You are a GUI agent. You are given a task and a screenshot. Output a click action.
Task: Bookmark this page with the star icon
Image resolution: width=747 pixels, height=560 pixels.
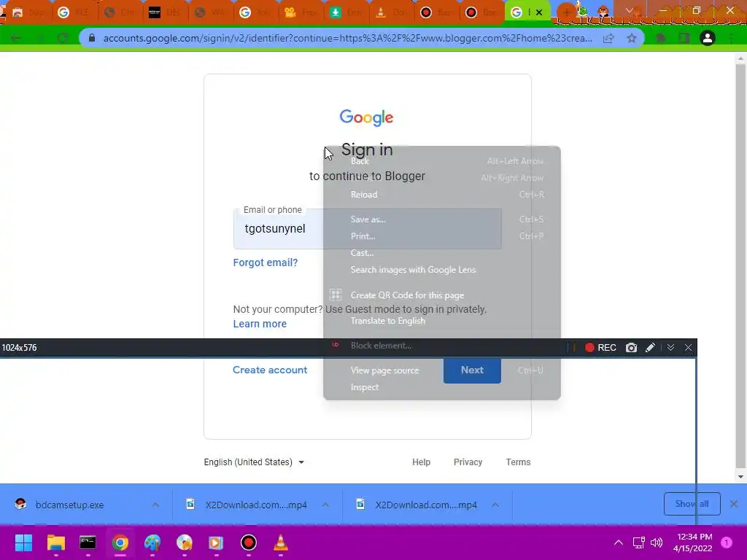tap(632, 39)
